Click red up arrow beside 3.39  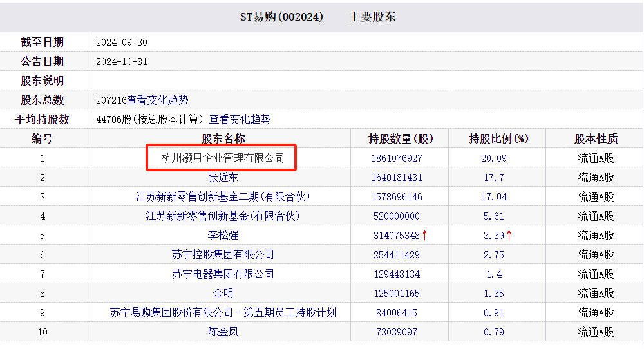pyautogui.click(x=509, y=235)
